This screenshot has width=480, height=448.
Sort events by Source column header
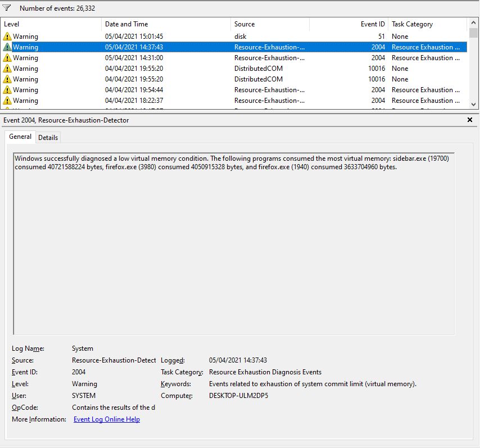270,24
